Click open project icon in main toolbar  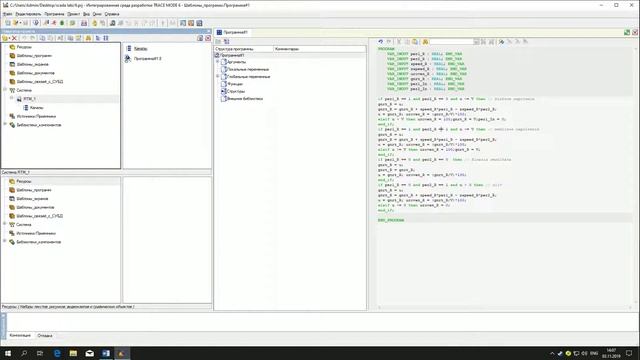point(16,23)
